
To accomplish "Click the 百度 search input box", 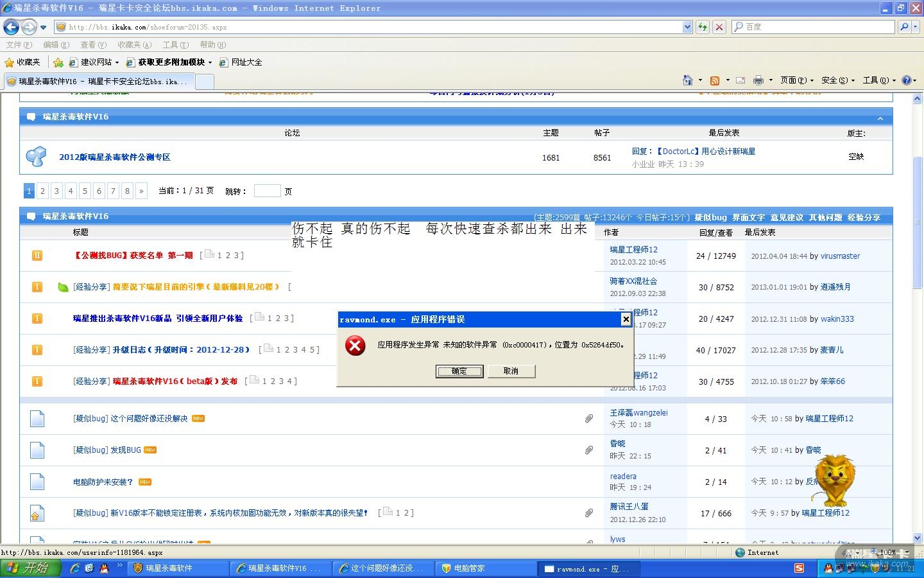I will click(814, 27).
